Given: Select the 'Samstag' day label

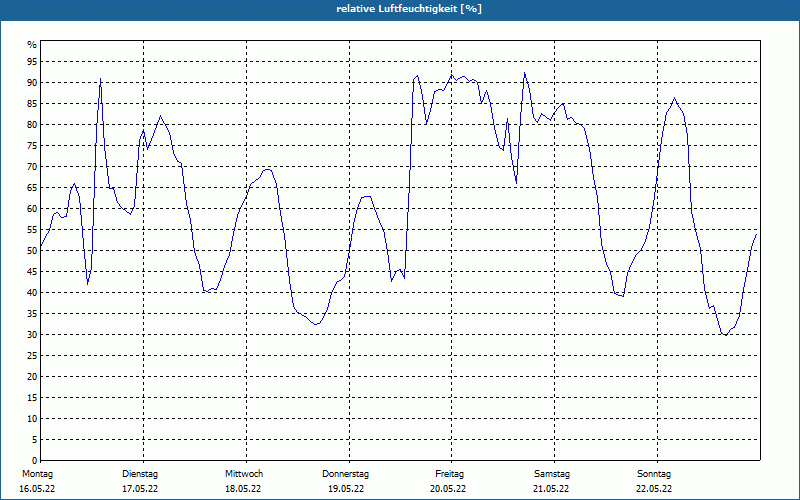Looking at the screenshot, I should 552,474.
